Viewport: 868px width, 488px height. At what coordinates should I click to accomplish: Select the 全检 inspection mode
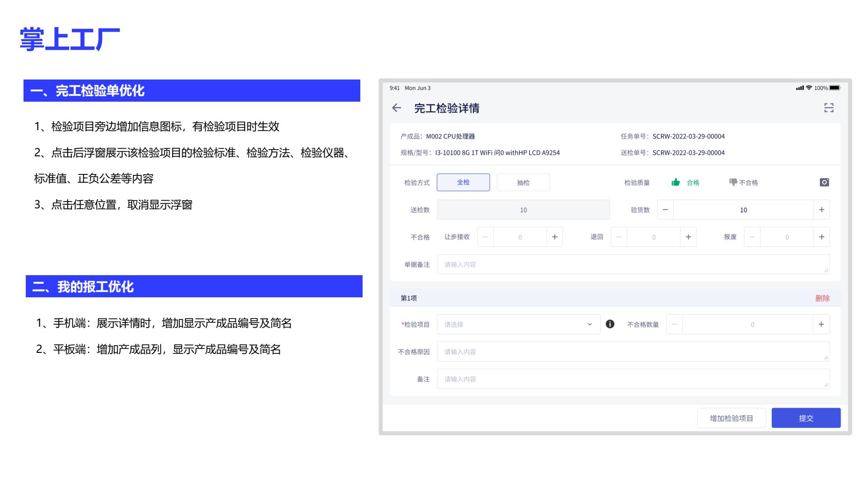(463, 182)
